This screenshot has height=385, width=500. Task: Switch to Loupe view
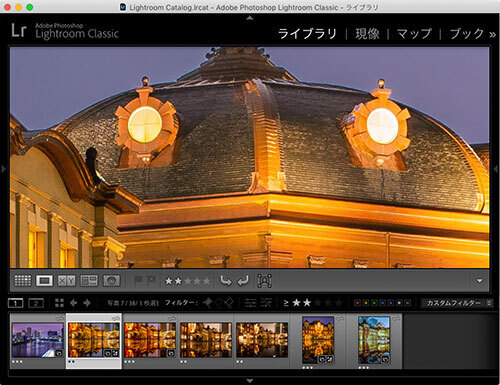pyautogui.click(x=44, y=281)
